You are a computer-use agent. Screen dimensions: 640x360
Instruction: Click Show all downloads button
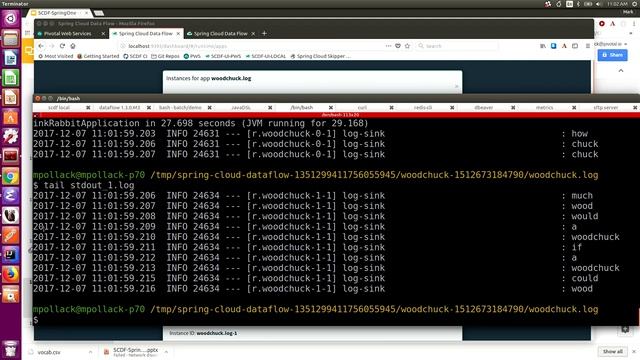pyautogui.click(x=613, y=351)
